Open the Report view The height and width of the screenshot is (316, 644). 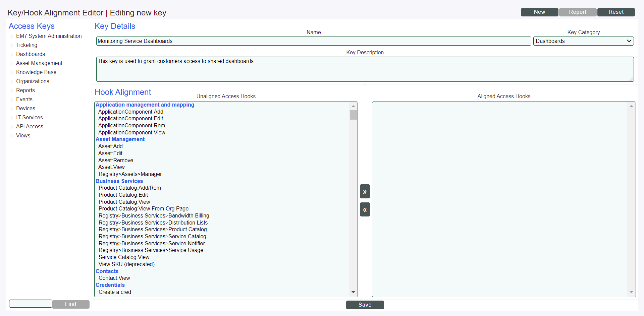pyautogui.click(x=578, y=12)
